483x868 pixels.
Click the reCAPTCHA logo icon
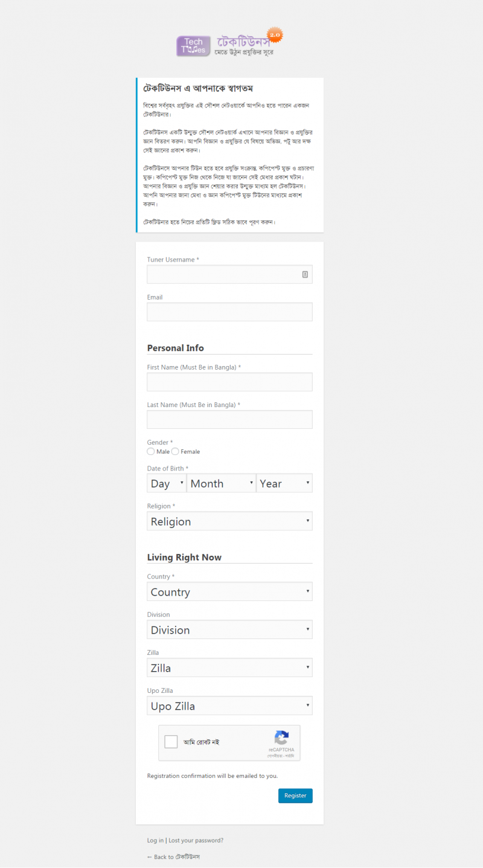[281, 738]
